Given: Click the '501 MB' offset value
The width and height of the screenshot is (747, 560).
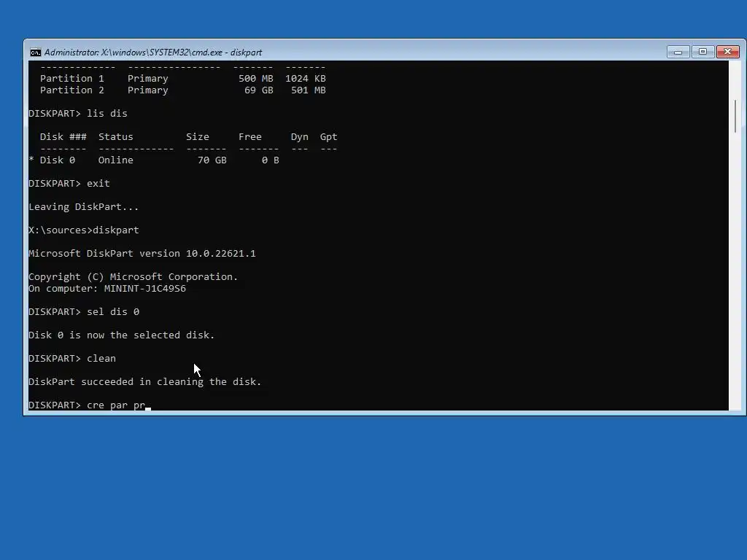Looking at the screenshot, I should (x=309, y=90).
